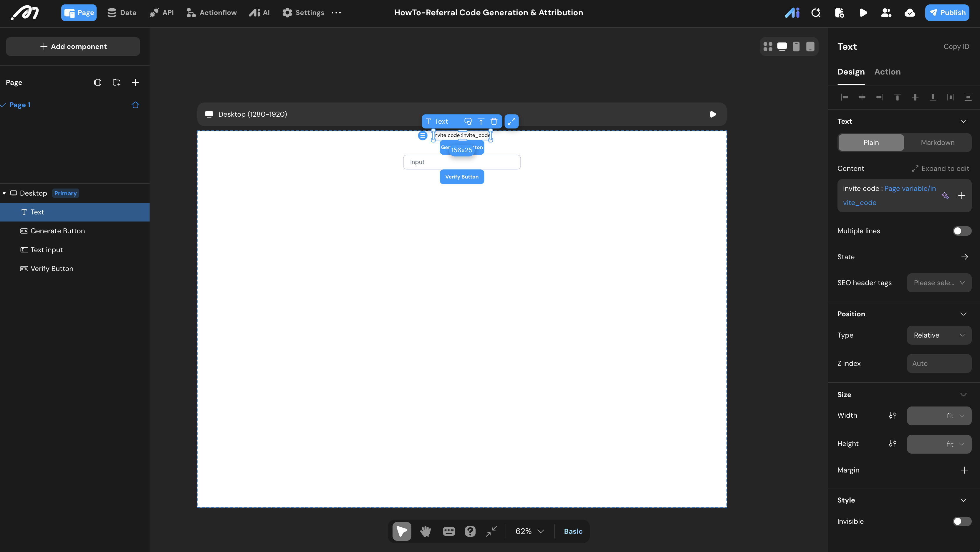
Task: Open collaborators people icon
Action: pyautogui.click(x=886, y=13)
